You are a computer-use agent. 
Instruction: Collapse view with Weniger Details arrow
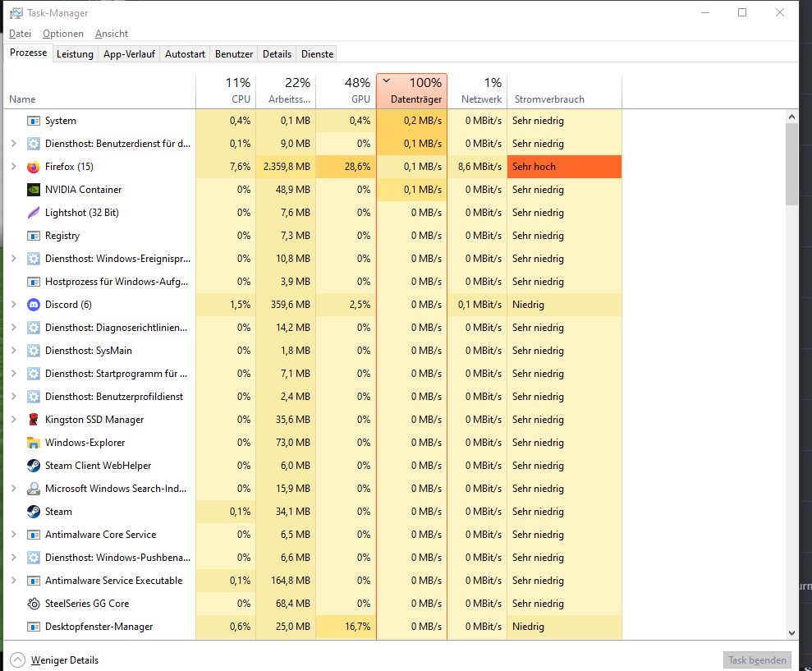(17, 660)
